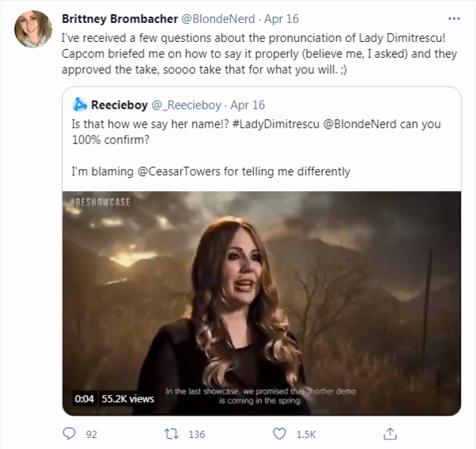Open the three-dot more options menu
This screenshot has width=476, height=449.
click(453, 19)
